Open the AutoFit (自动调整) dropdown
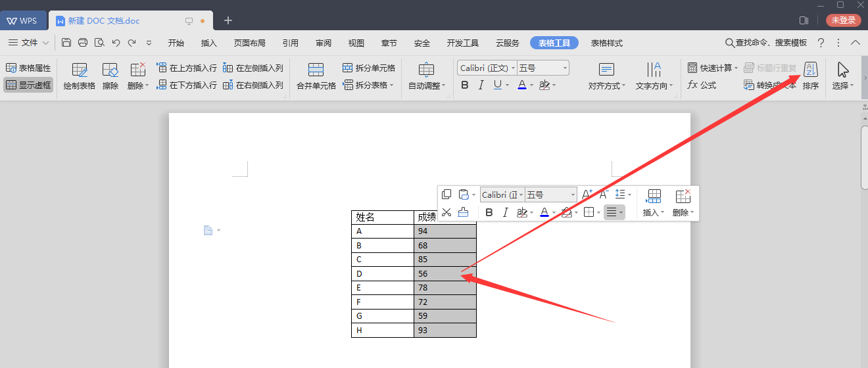The height and width of the screenshot is (368, 868). [x=427, y=76]
